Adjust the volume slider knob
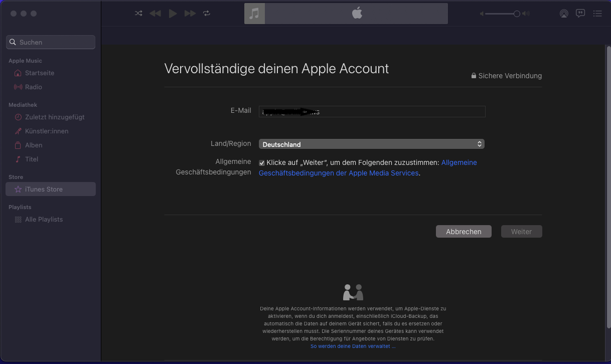 click(x=517, y=14)
